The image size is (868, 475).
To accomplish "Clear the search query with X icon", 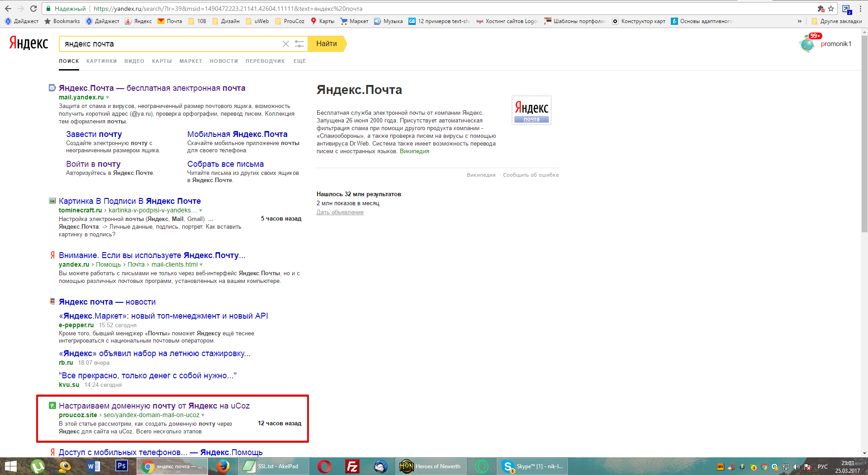I will 286,44.
